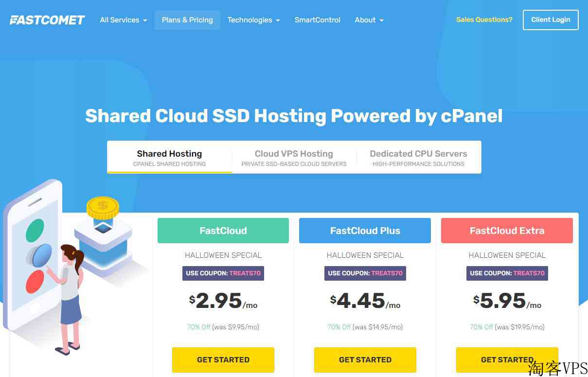Click the Sales Questions? link
This screenshot has width=588, height=377.
point(484,20)
